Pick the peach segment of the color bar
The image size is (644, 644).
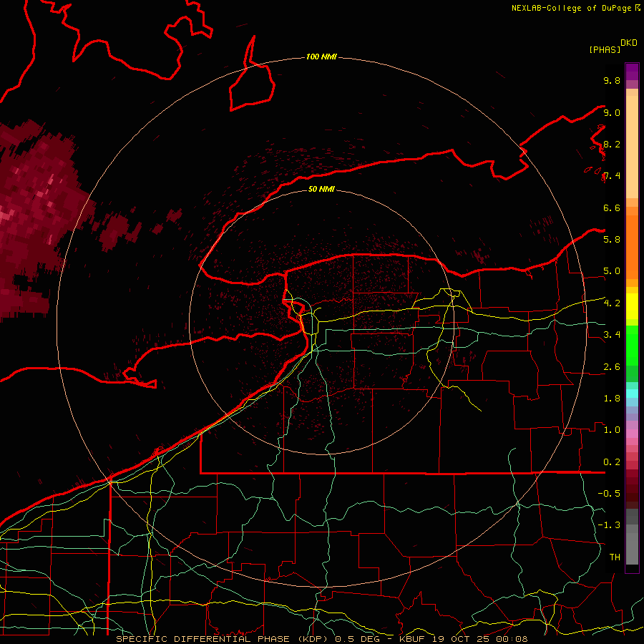(632, 144)
